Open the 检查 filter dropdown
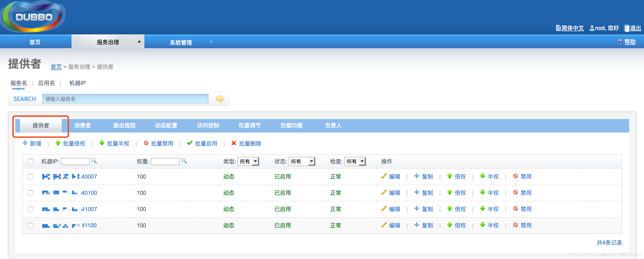 click(355, 162)
